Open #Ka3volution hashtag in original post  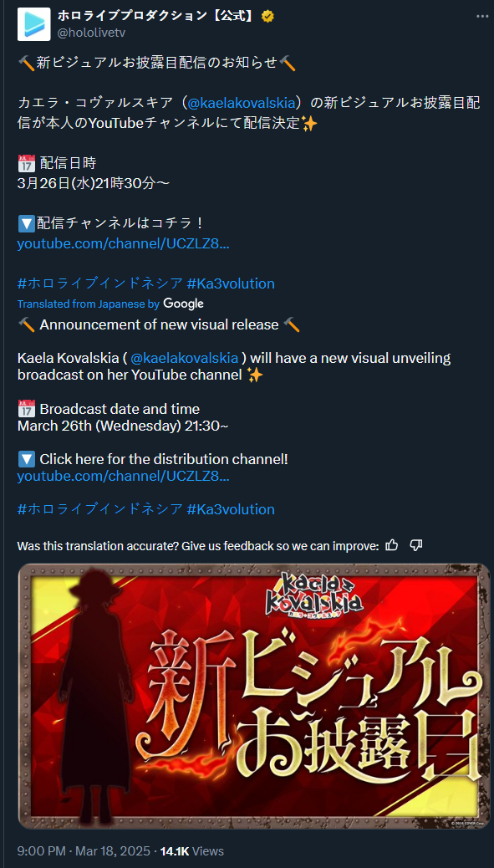pyautogui.click(x=231, y=283)
